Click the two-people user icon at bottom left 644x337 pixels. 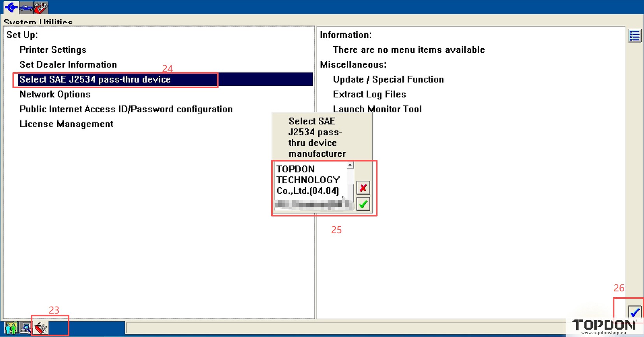(x=11, y=328)
